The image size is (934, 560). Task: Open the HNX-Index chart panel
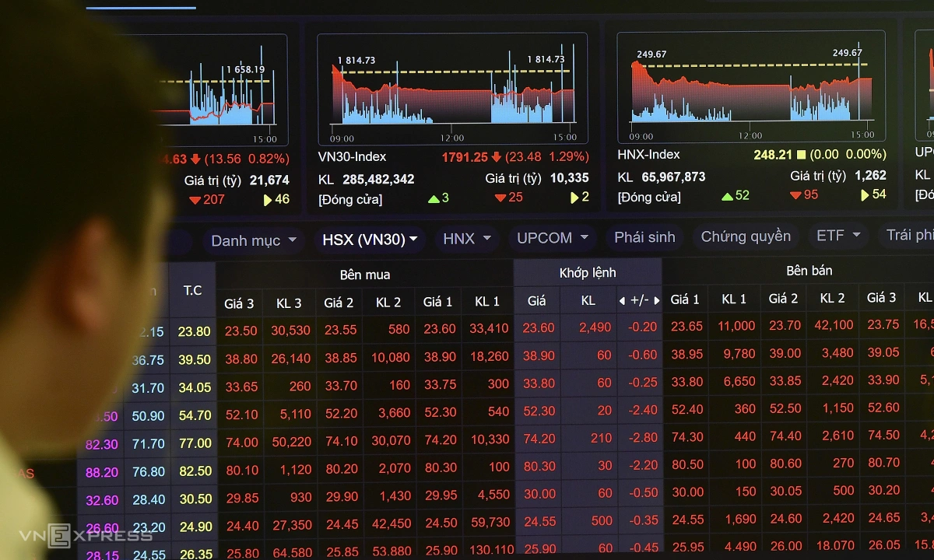point(750,87)
